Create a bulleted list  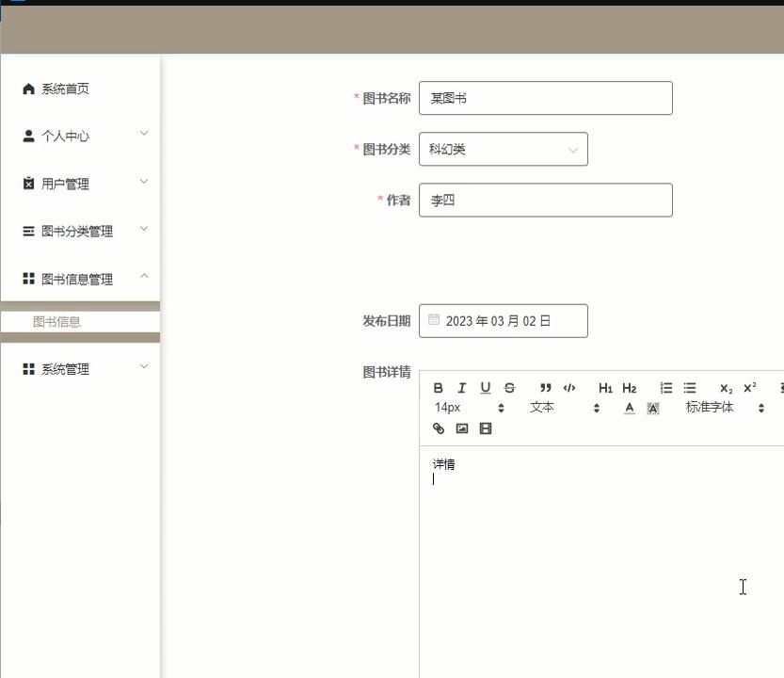(x=690, y=388)
